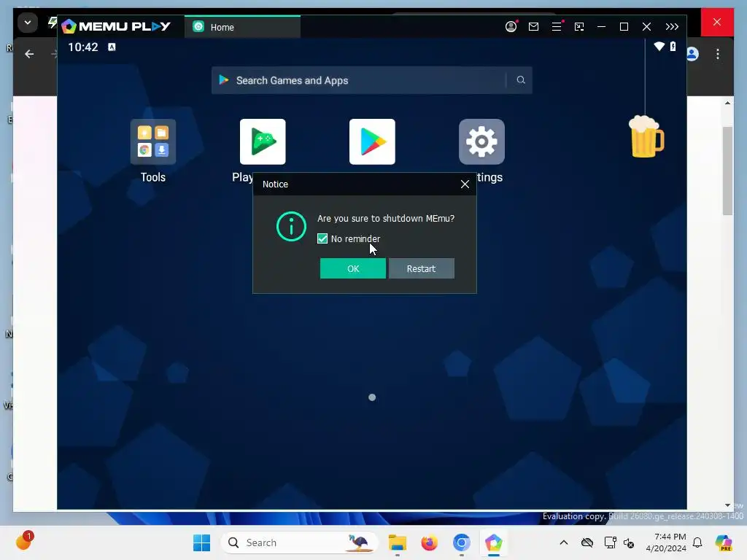Open File Explorer from the taskbar
Image resolution: width=747 pixels, height=560 pixels.
pos(398,542)
